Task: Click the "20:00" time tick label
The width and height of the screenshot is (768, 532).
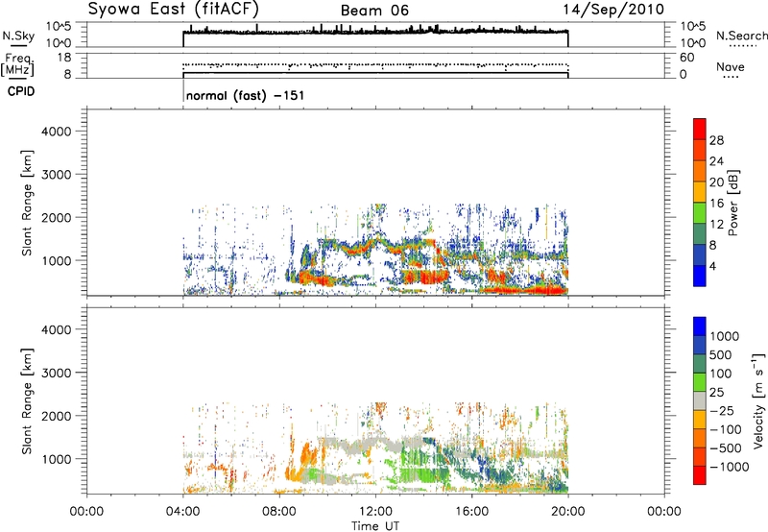Action: (x=568, y=512)
